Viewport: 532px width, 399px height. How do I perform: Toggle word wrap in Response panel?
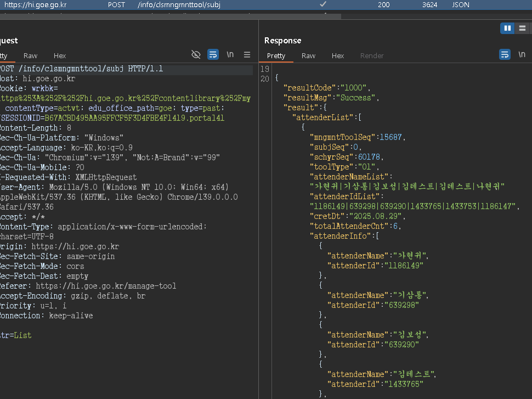[505, 54]
